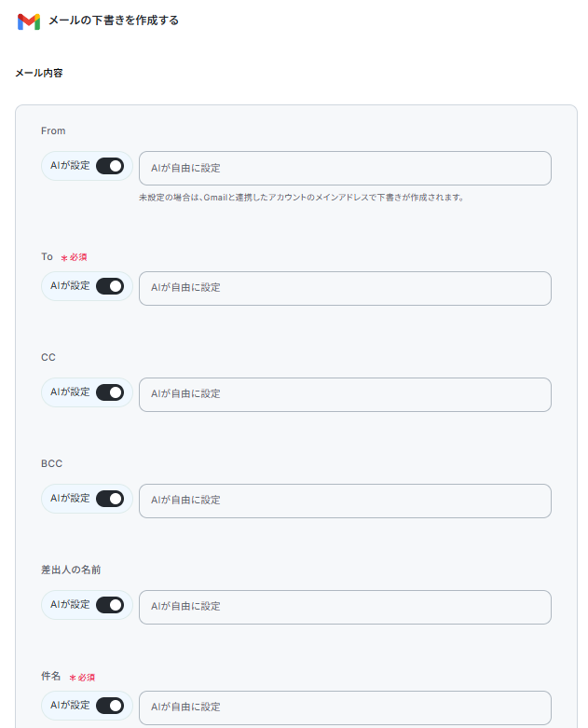Focus the To recipient input field
This screenshot has width=588, height=728.
[345, 288]
